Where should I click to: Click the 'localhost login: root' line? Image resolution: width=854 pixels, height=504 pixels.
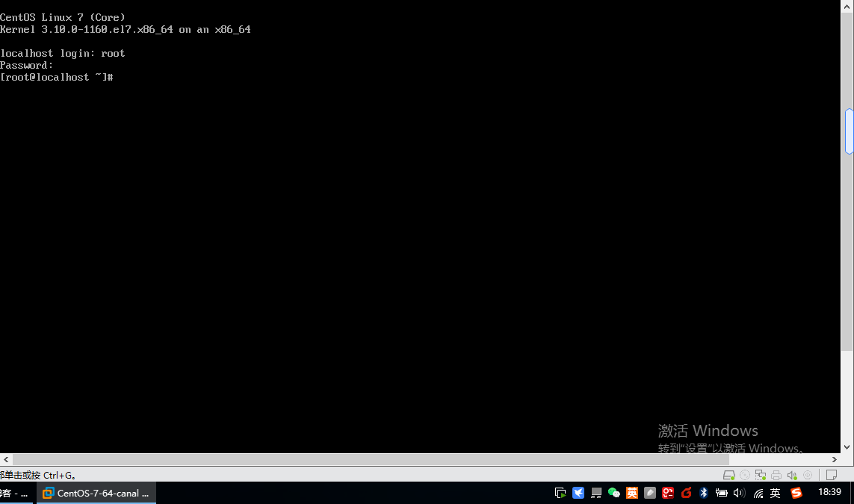pos(63,53)
